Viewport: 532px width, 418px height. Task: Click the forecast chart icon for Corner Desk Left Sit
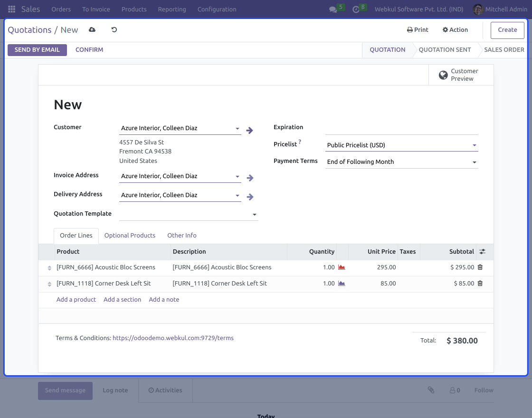coord(342,283)
